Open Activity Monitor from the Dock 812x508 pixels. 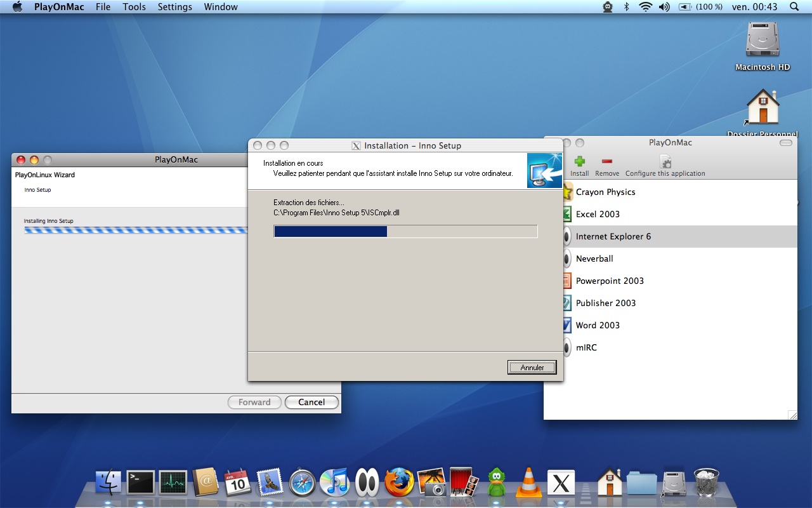pos(173,483)
